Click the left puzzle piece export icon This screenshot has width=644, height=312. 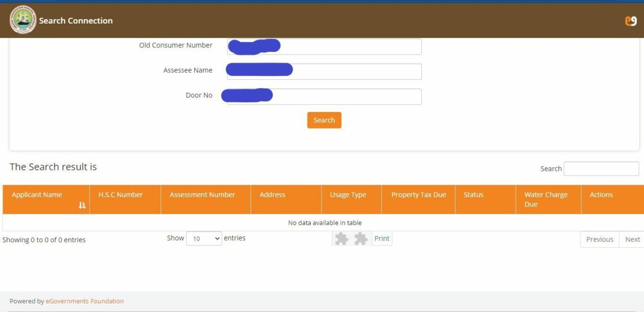click(341, 239)
